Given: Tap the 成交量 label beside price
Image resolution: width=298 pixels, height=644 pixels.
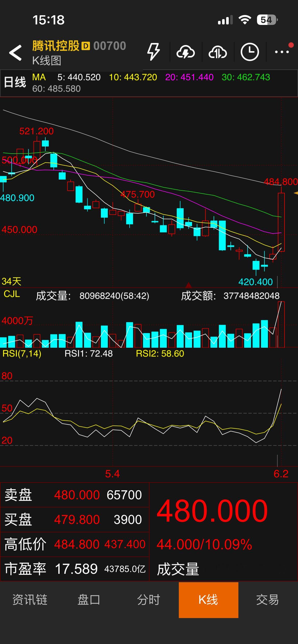Looking at the screenshot, I should (178, 569).
